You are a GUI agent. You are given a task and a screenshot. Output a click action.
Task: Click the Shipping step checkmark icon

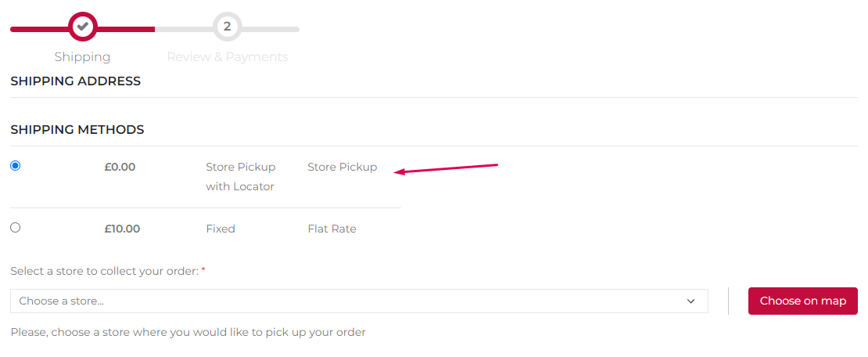[x=82, y=27]
